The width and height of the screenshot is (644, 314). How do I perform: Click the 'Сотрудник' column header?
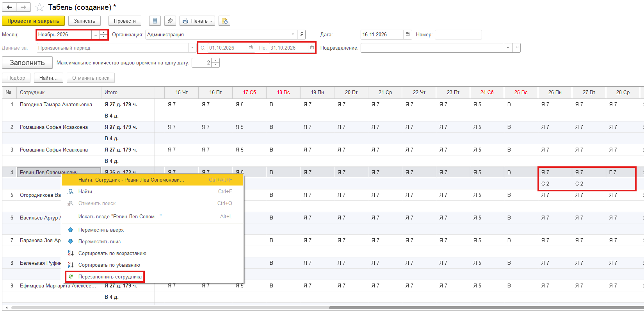point(59,93)
